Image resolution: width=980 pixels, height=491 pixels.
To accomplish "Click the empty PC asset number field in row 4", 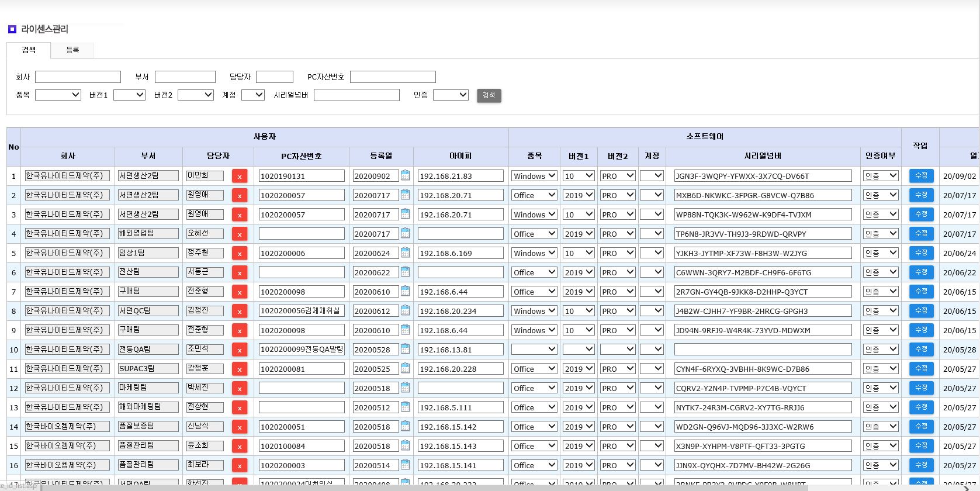I will tap(302, 234).
